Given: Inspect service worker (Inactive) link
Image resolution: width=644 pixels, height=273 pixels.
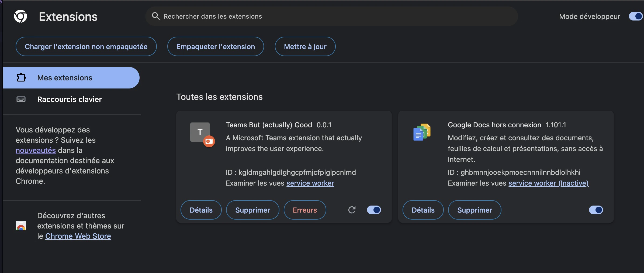Looking at the screenshot, I should pyautogui.click(x=548, y=183).
